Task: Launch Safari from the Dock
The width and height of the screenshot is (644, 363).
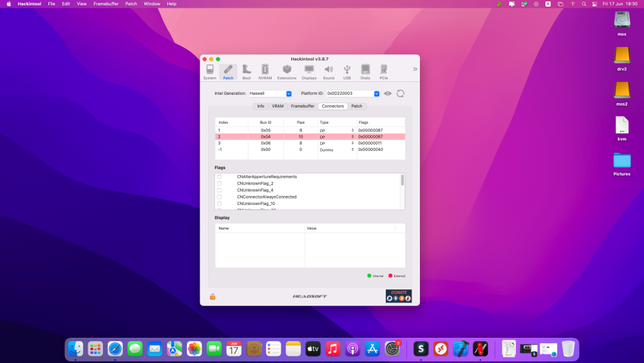Action: click(x=115, y=349)
